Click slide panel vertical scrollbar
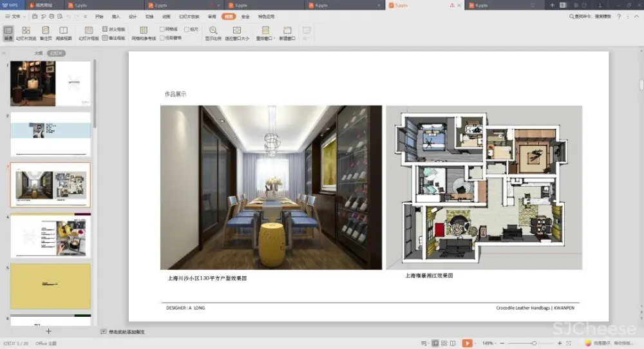Screen dimensions: 644x349 tap(95, 93)
